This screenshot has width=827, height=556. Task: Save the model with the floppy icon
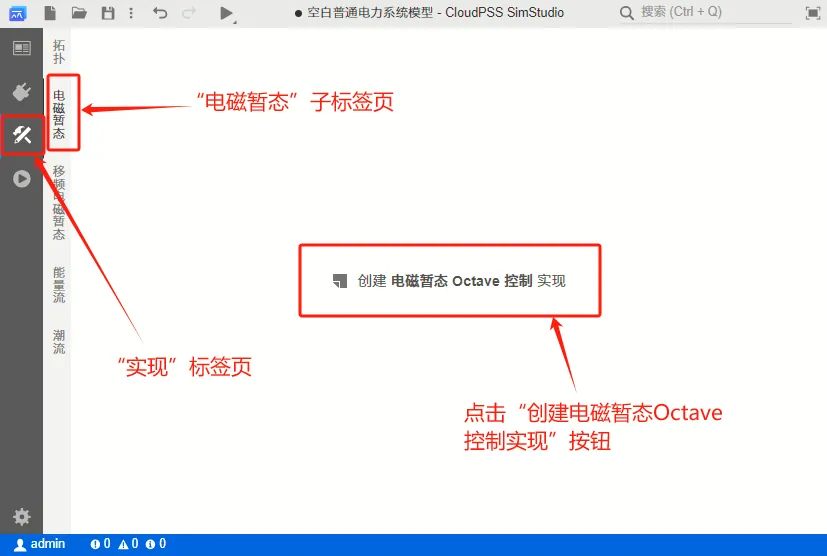[108, 13]
